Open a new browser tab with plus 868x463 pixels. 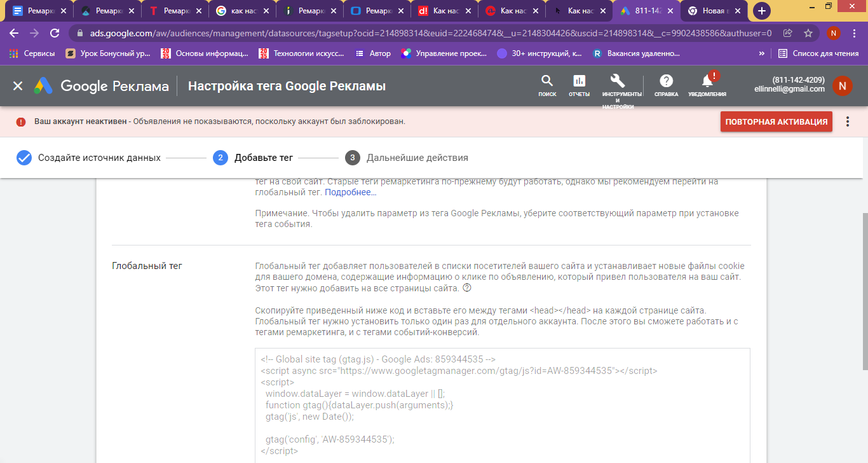coord(761,11)
